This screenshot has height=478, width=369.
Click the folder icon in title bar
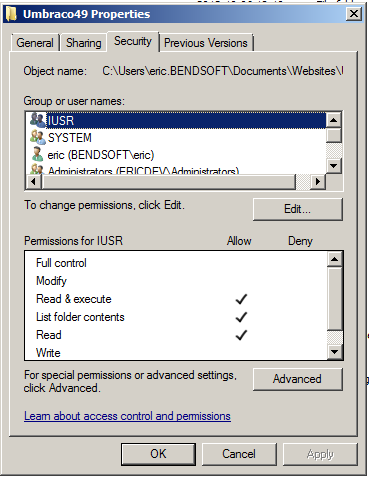(x=11, y=14)
